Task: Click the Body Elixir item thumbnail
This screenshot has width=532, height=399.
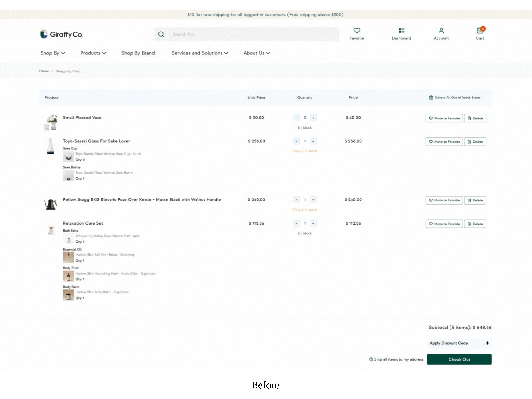Action: pos(68,276)
